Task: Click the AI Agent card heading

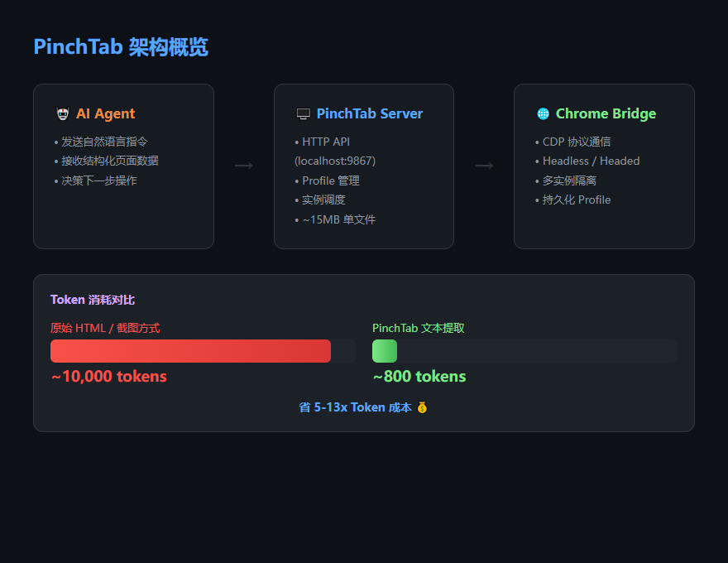Action: point(105,114)
